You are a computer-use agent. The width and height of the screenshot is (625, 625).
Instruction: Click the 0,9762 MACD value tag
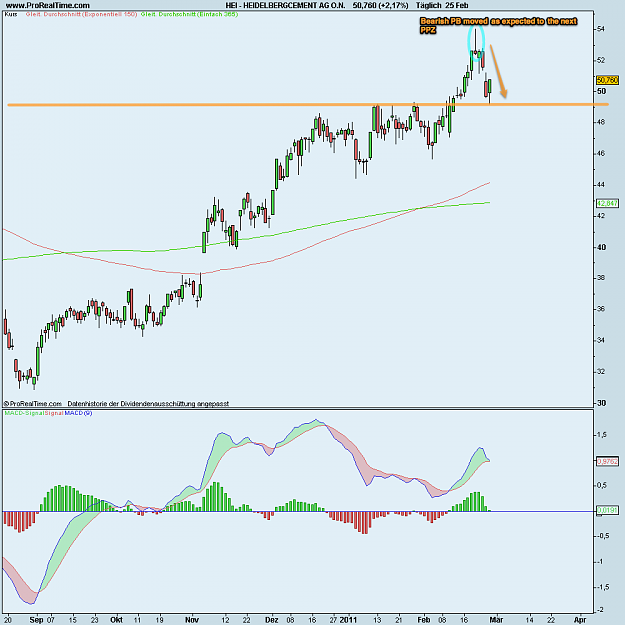pyautogui.click(x=607, y=461)
